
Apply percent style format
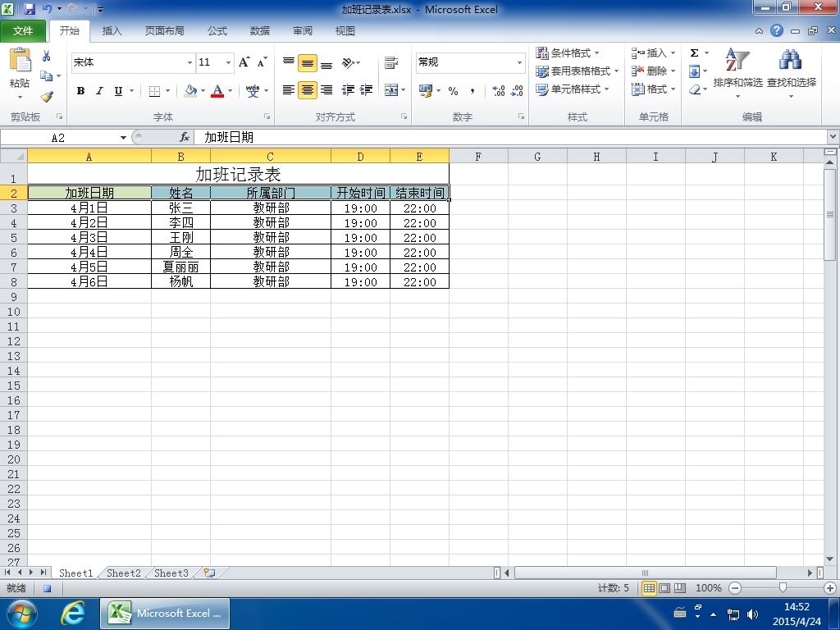(453, 91)
